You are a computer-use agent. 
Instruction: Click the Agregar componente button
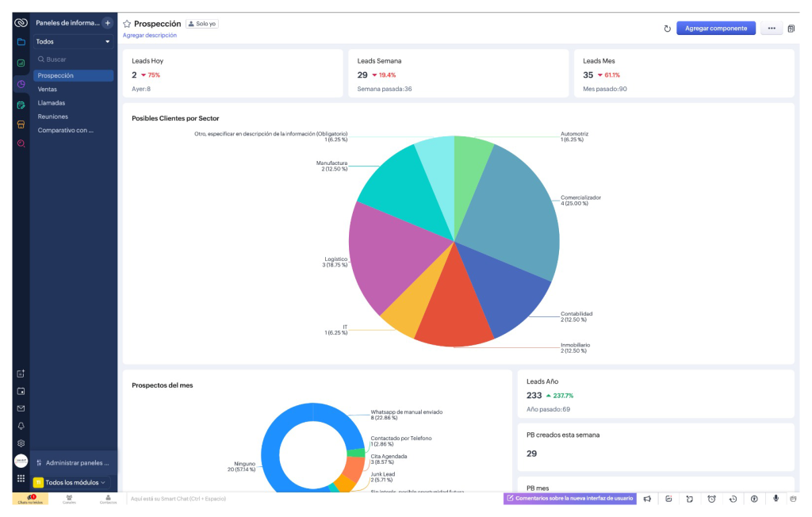(x=715, y=29)
